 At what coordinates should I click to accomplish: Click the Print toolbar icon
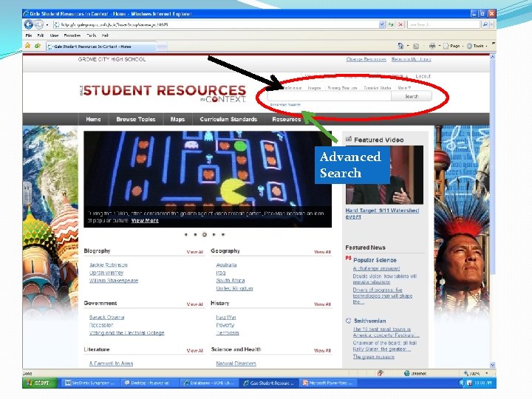point(432,46)
